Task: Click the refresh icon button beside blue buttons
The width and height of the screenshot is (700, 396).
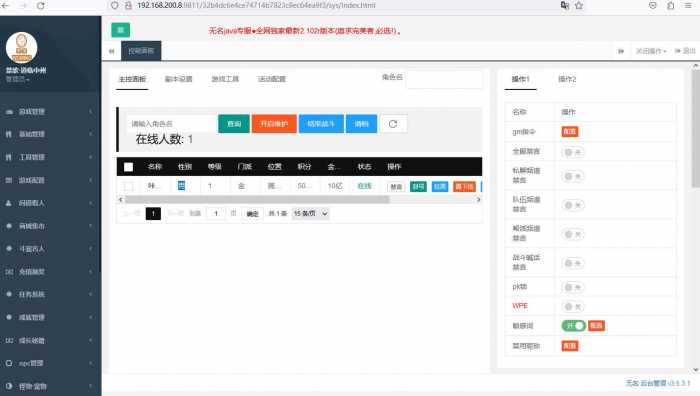Action: [393, 124]
